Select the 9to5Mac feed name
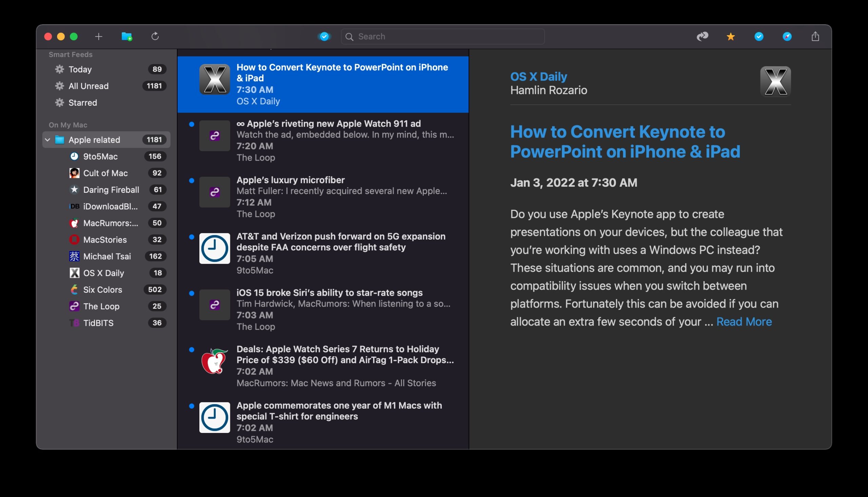The image size is (868, 497). (x=100, y=156)
